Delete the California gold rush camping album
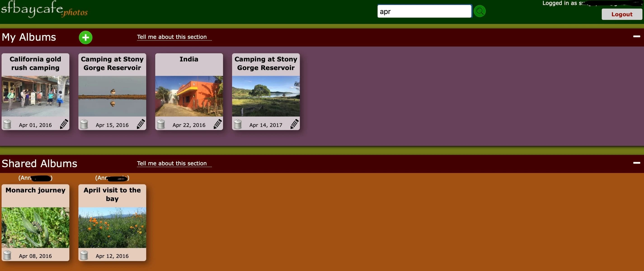The image size is (644, 271). point(7,124)
